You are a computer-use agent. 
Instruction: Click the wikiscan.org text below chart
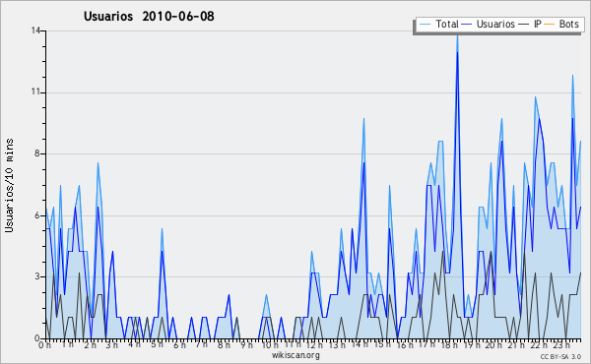[x=295, y=355]
